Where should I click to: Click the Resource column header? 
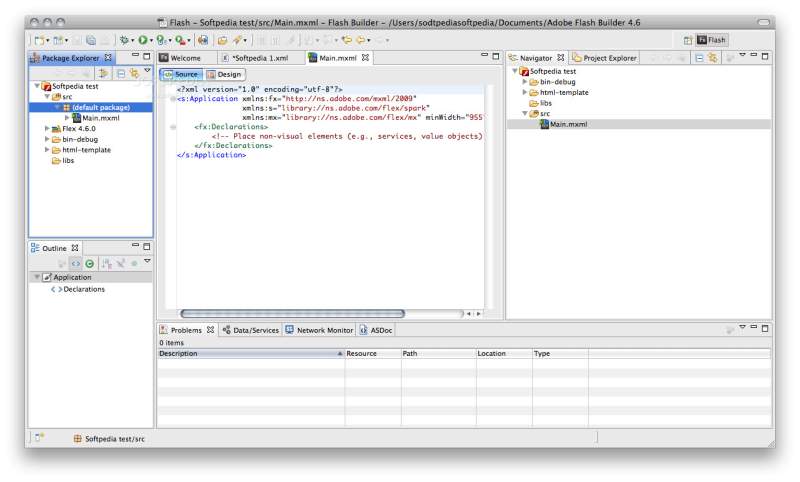(372, 353)
